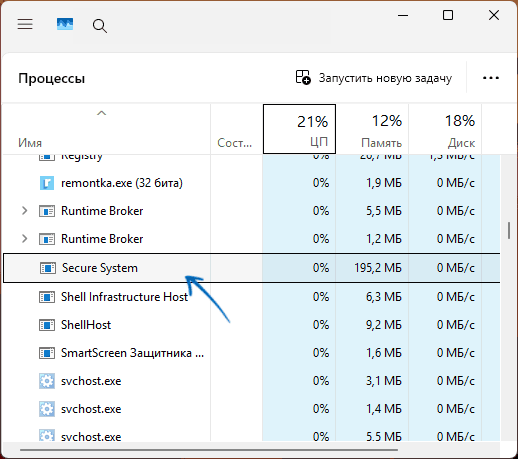Open the search magnifier icon

tap(100, 26)
